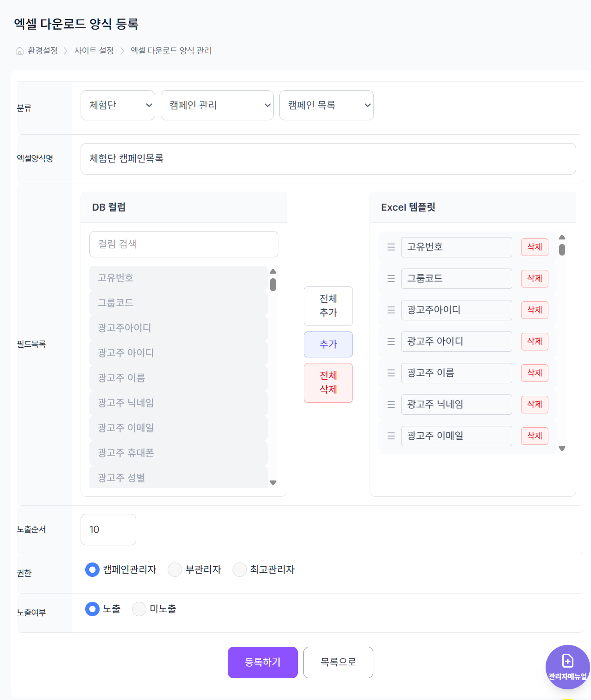Click the 컬럼 검색 search input
Screen dimensions: 591x700
coord(183,244)
